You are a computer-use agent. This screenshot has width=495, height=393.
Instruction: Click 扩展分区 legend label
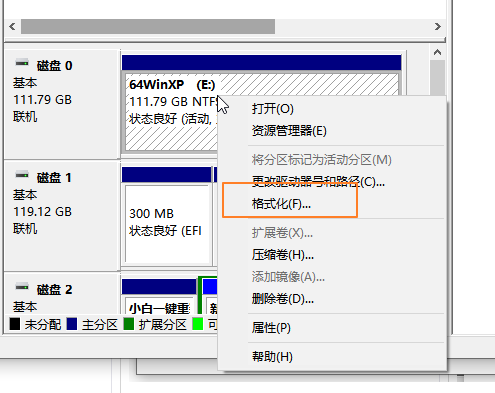[163, 324]
